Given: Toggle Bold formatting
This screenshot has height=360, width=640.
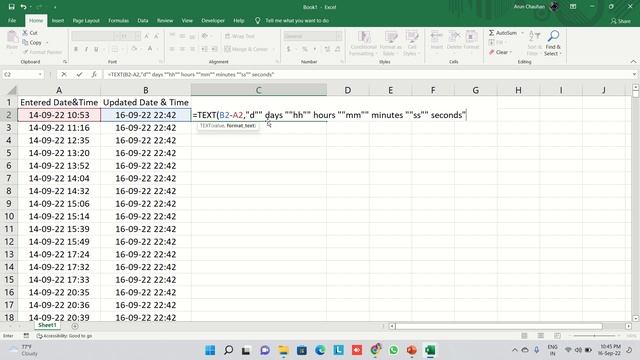Looking at the screenshot, I should (x=76, y=49).
